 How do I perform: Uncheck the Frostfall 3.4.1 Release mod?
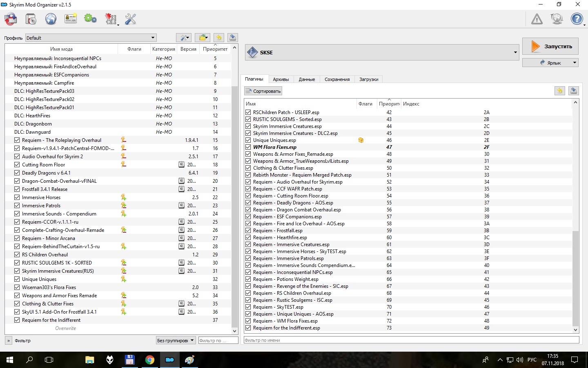[x=17, y=189]
